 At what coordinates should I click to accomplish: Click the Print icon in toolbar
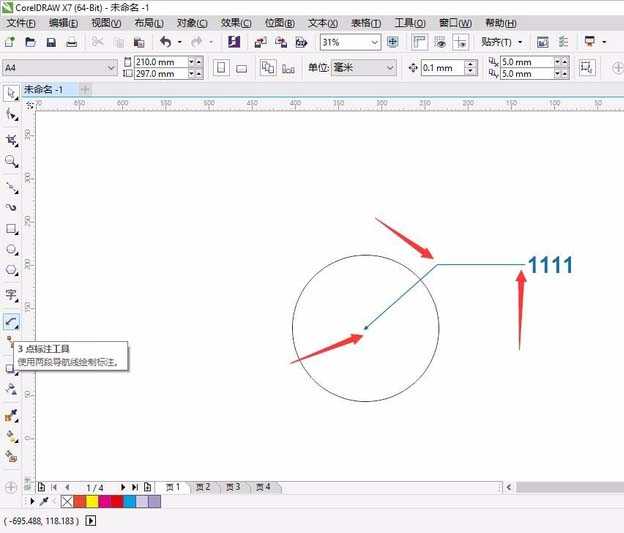(x=71, y=42)
